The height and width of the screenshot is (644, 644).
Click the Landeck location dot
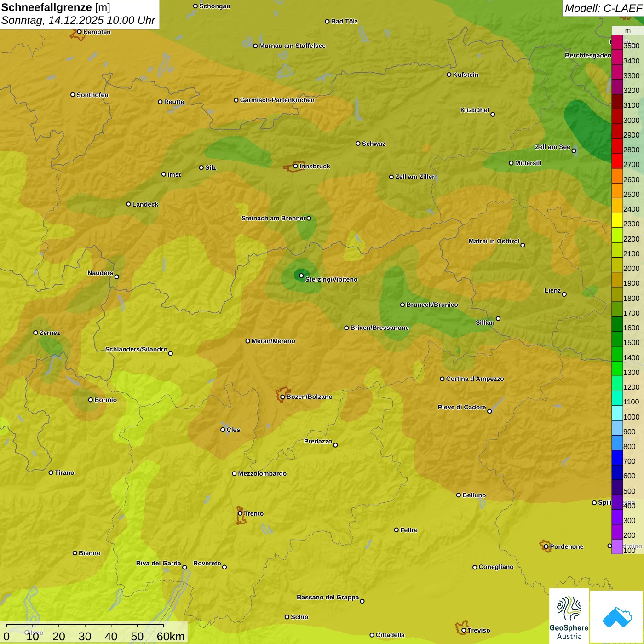click(x=128, y=204)
